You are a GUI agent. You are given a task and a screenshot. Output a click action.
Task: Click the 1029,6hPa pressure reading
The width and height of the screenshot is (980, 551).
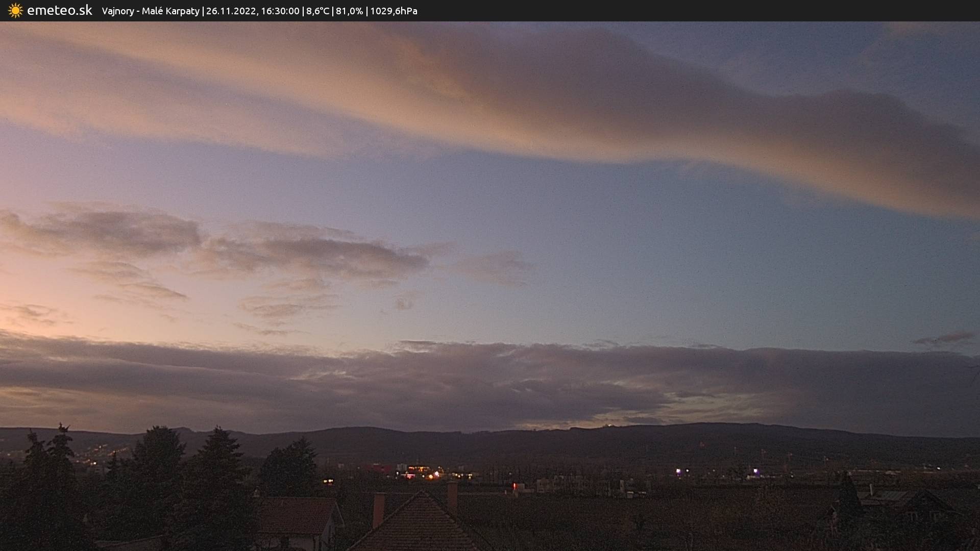(394, 11)
